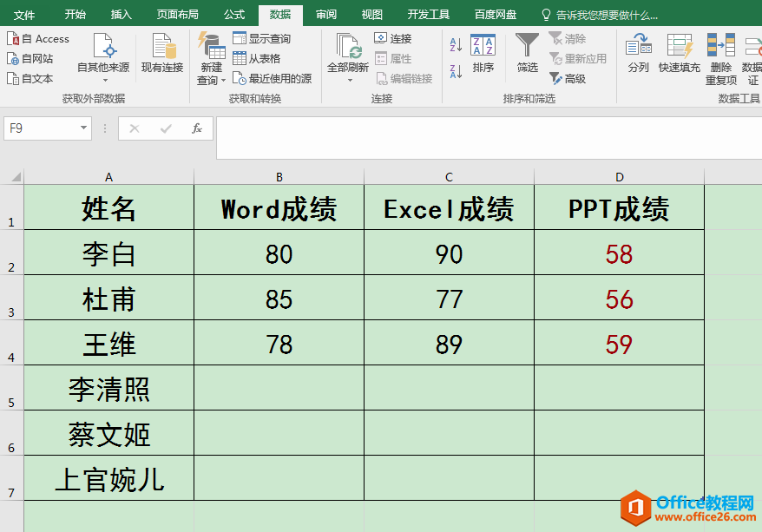
Task: Select cell with name 蔡文姬
Action: tap(108, 433)
